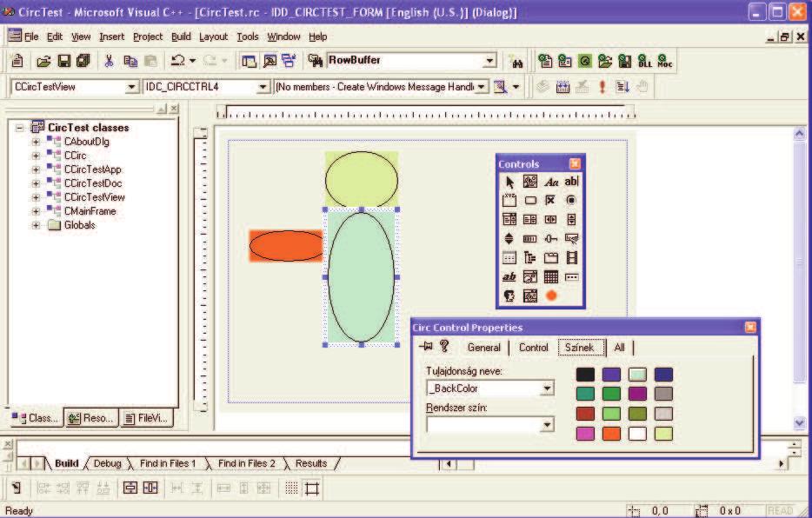
Task: Select the CMainFrame class item
Action: click(90, 211)
